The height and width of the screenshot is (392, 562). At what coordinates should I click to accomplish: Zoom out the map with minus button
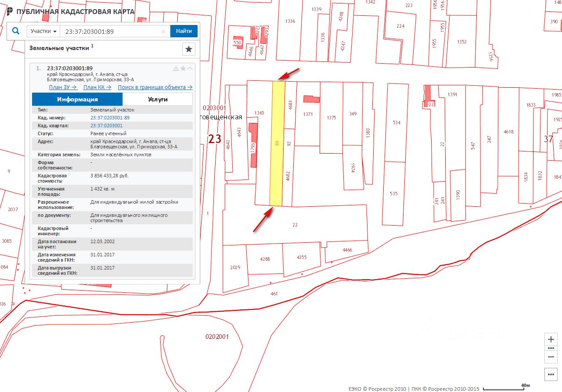(x=551, y=356)
